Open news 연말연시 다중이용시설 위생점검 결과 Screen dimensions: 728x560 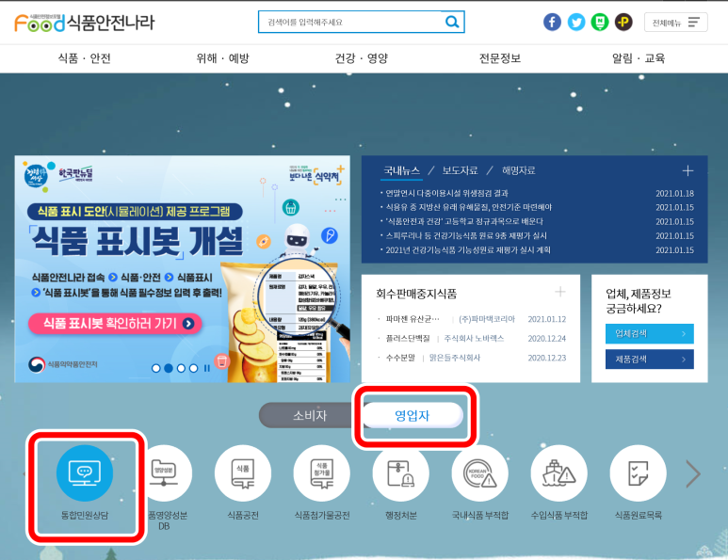click(446, 193)
